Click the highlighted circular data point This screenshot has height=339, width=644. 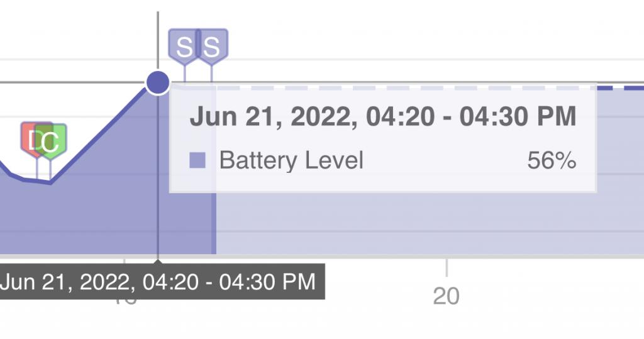158,82
